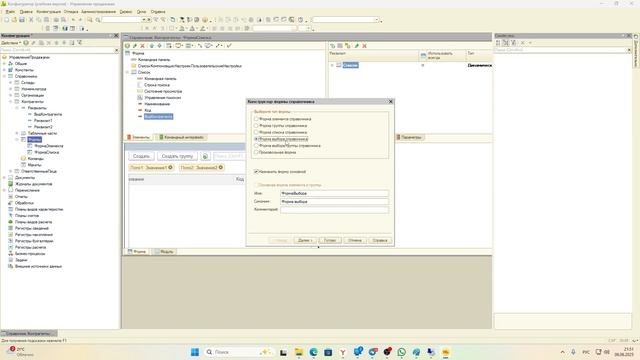
Task: Click the delete icon in attributes panel toolbar
Action: point(364,46)
